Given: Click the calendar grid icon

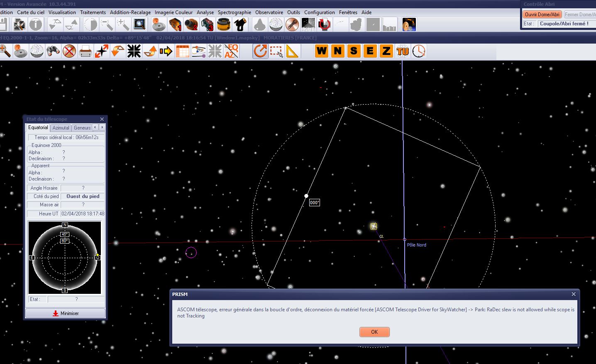Looking at the screenshot, I should coord(183,51).
